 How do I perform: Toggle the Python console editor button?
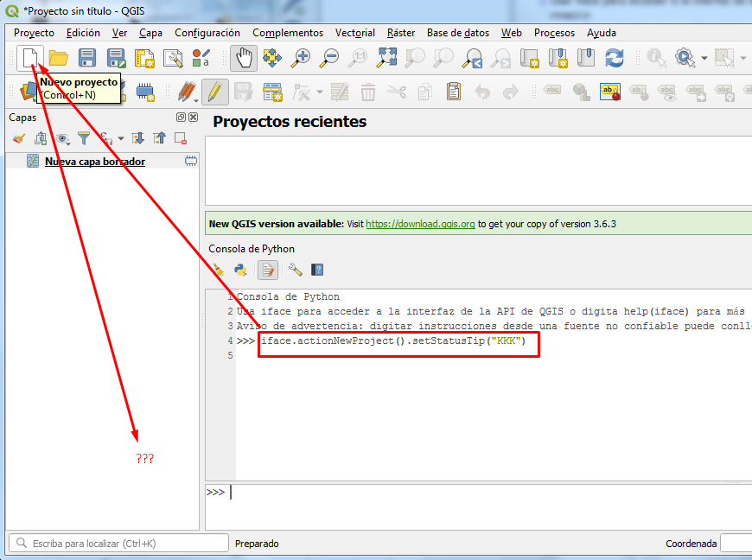268,270
